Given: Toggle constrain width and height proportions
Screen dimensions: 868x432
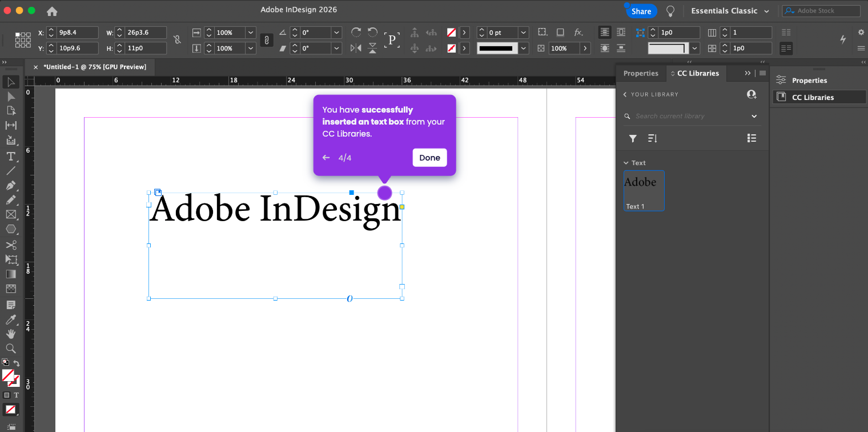Looking at the screenshot, I should pos(177,40).
